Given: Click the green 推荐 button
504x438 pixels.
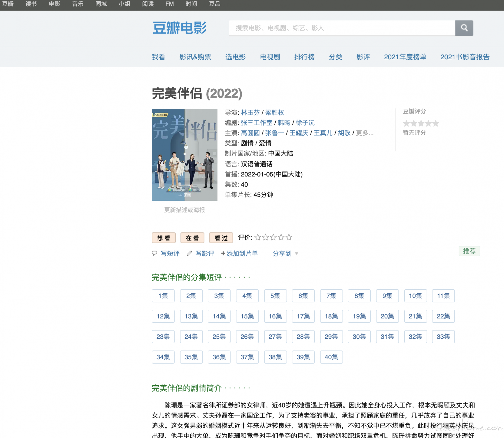Looking at the screenshot, I should click(469, 251).
